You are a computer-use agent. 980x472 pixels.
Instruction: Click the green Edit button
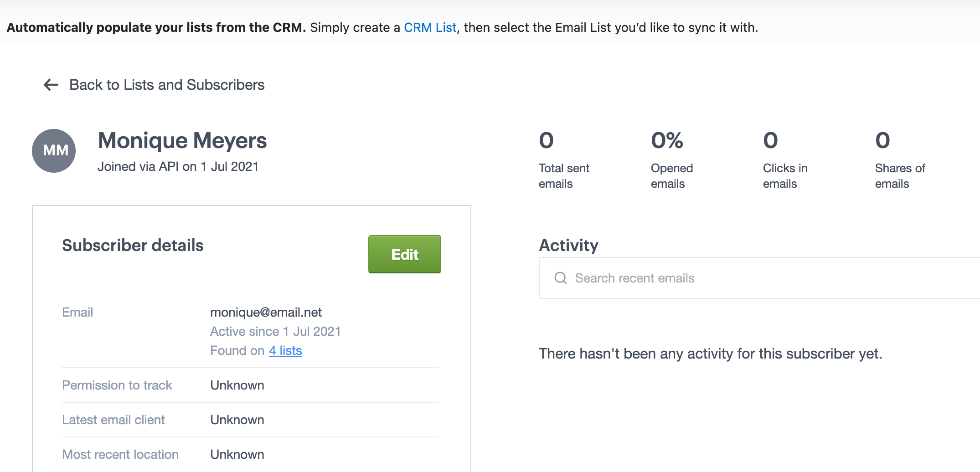point(405,254)
